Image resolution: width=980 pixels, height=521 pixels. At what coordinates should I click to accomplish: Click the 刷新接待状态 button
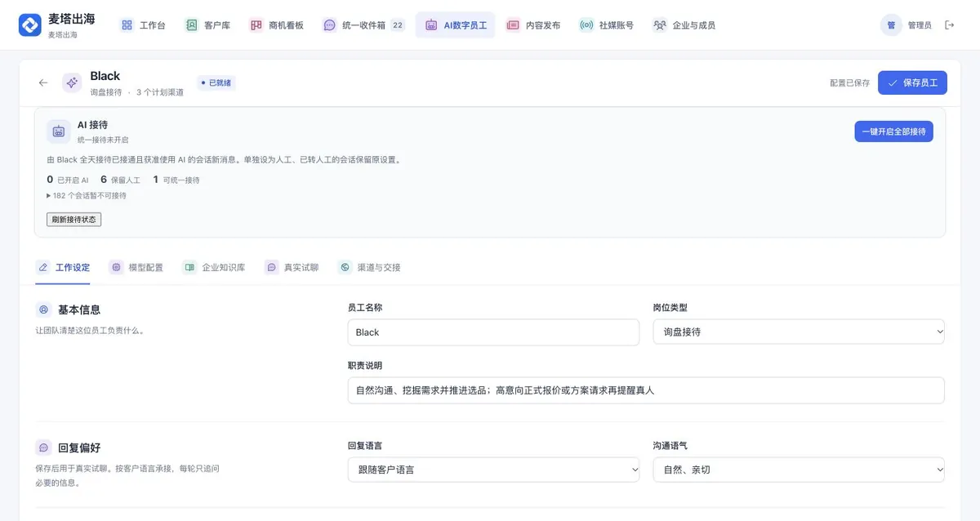pyautogui.click(x=73, y=219)
